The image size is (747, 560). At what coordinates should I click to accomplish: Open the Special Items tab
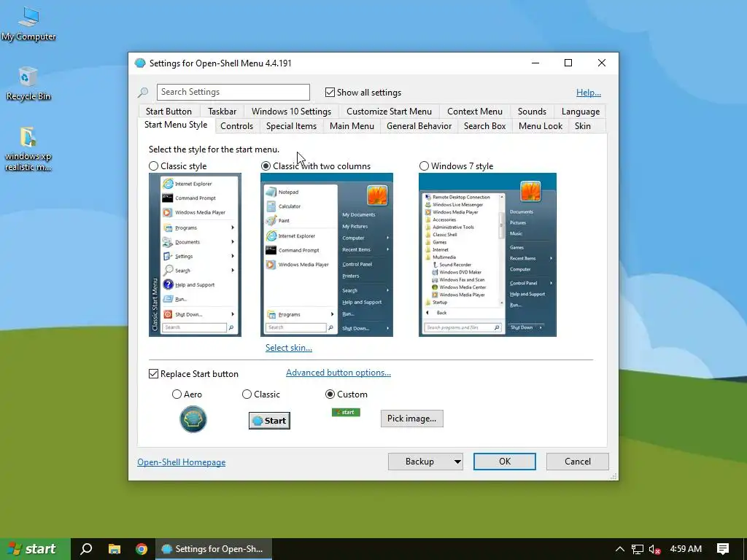tap(291, 126)
